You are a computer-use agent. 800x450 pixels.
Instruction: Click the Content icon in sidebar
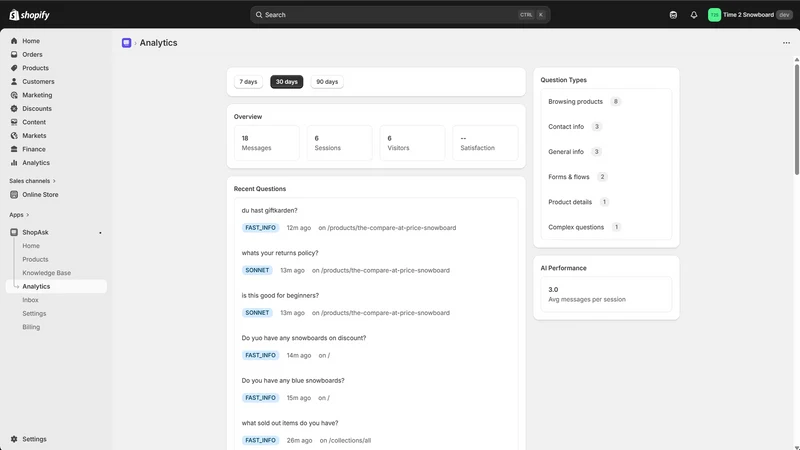point(14,122)
